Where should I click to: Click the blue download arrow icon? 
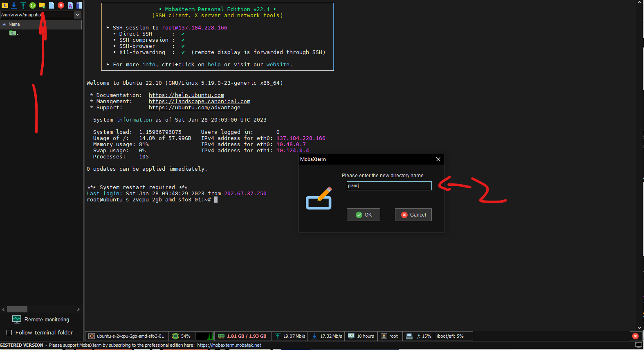tap(14, 5)
